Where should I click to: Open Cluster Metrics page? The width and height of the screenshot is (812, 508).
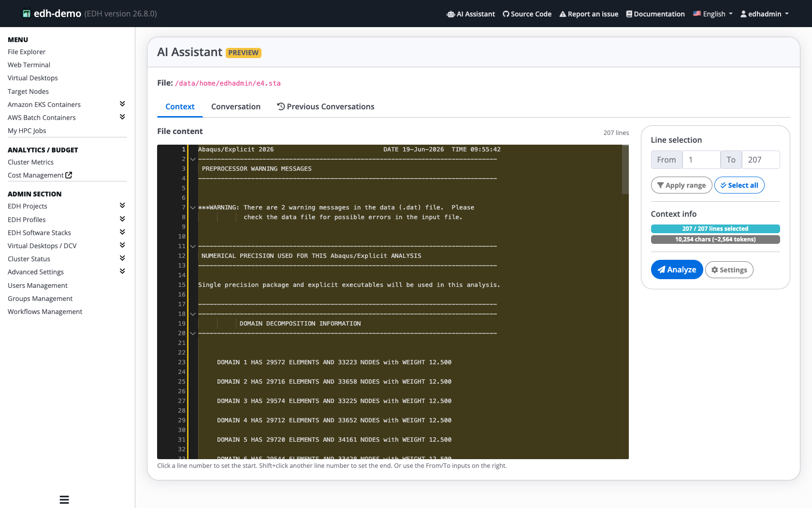pyautogui.click(x=30, y=162)
